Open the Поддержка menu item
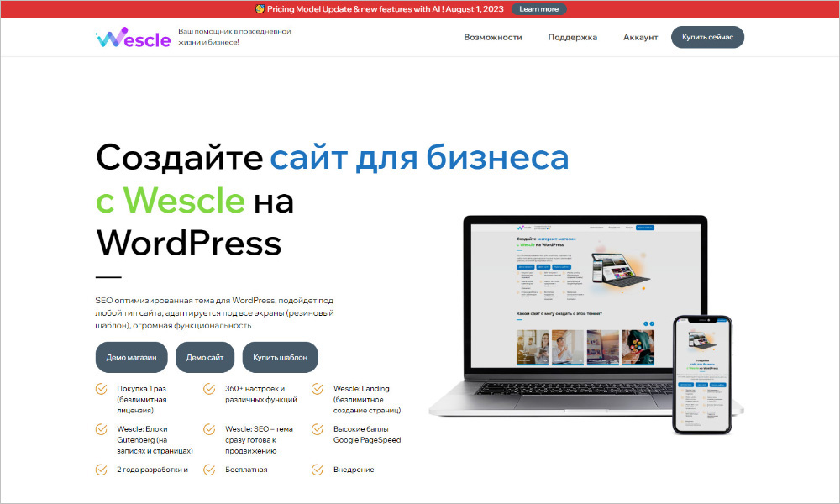 (573, 38)
